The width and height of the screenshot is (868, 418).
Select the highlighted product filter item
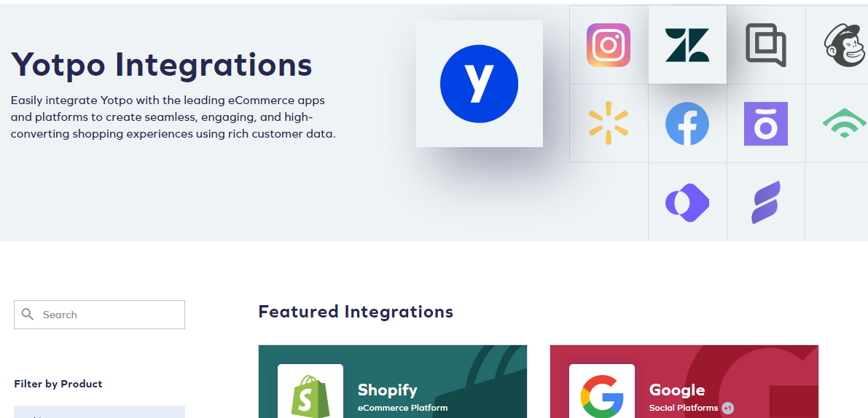tap(99, 412)
